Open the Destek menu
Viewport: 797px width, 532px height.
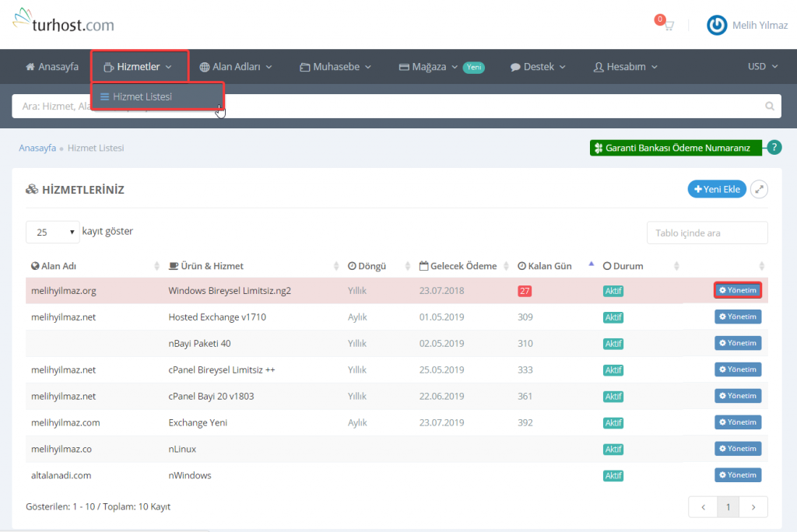538,67
